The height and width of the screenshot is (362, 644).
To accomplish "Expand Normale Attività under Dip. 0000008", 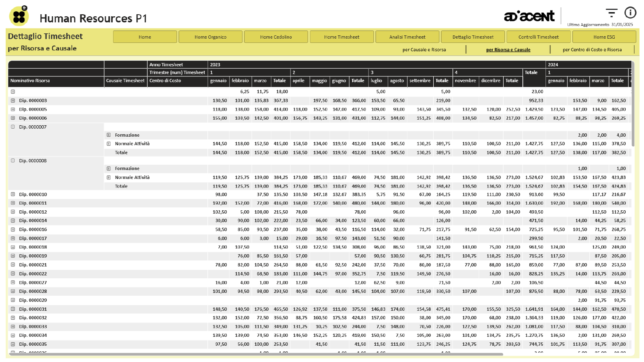I will tap(109, 177).
